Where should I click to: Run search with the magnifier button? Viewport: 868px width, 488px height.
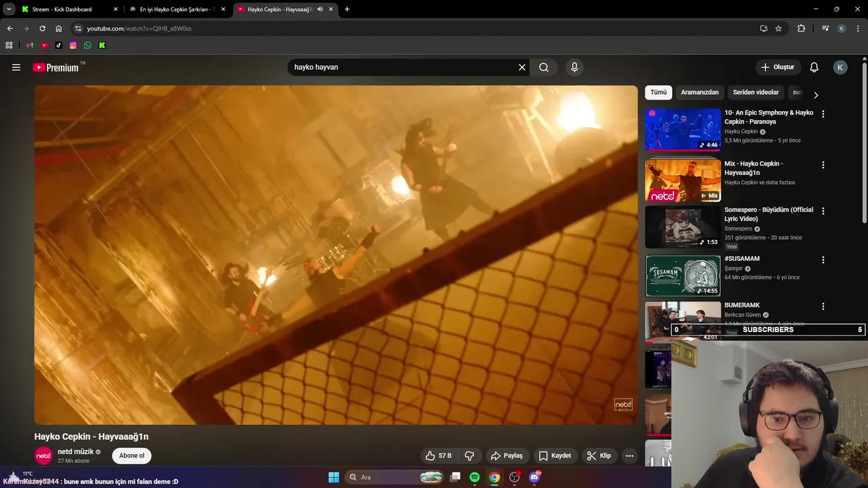(x=544, y=67)
